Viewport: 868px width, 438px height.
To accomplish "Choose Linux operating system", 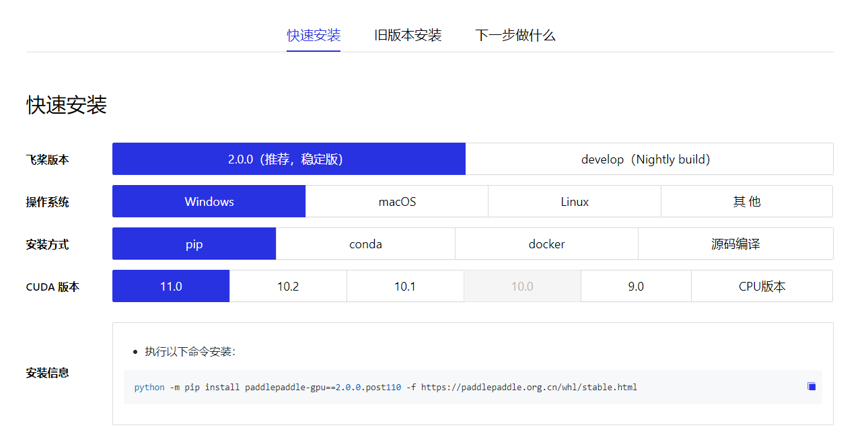I will [x=575, y=201].
